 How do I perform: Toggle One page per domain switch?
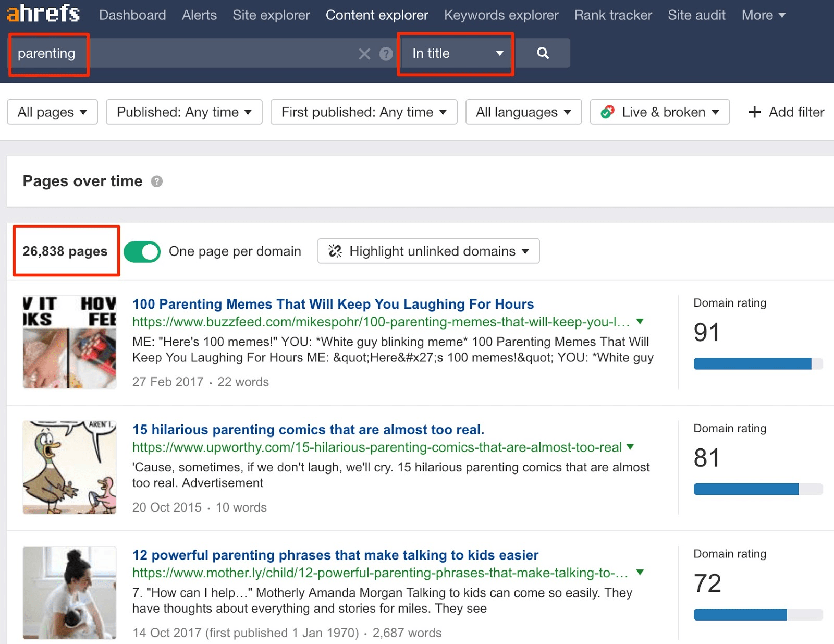pos(142,252)
